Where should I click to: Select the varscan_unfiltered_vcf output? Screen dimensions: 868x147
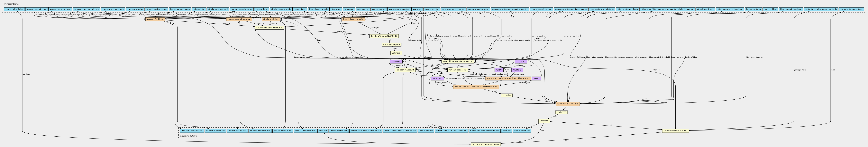pyautogui.click(x=191, y=130)
